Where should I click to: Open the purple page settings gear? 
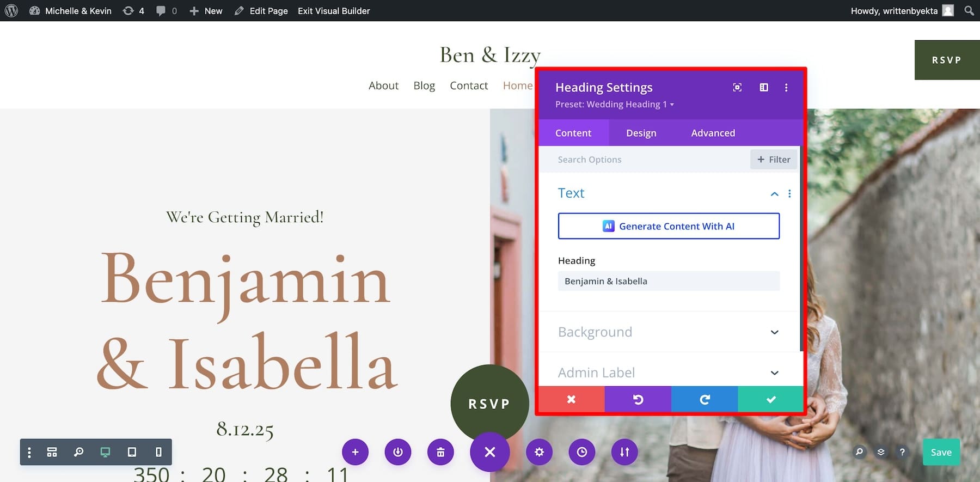(539, 452)
